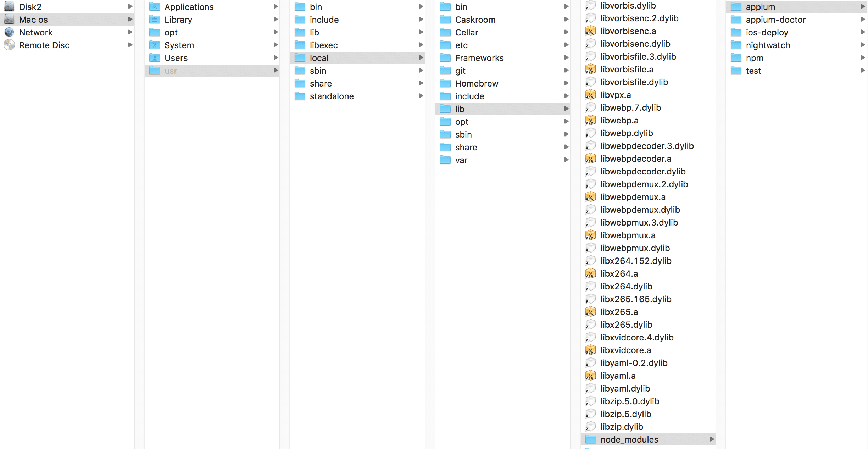
Task: Click the Network globe icon
Action: click(9, 32)
